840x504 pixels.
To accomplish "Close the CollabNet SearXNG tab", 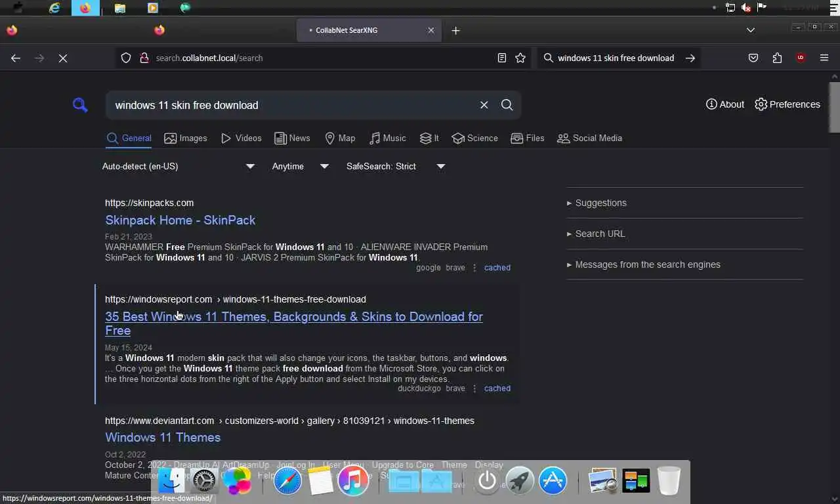I will (x=431, y=30).
